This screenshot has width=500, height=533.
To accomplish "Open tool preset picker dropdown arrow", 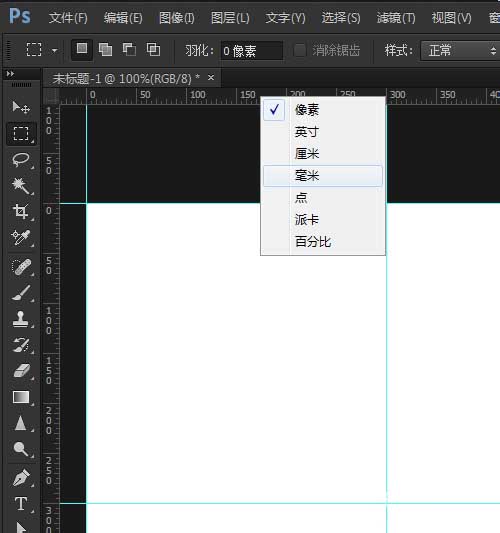I will [x=54, y=51].
